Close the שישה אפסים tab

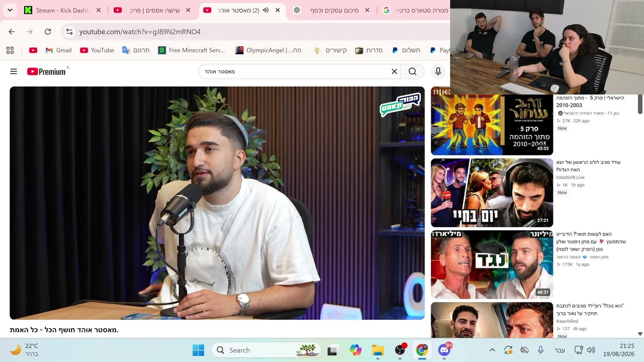pyautogui.click(x=188, y=10)
